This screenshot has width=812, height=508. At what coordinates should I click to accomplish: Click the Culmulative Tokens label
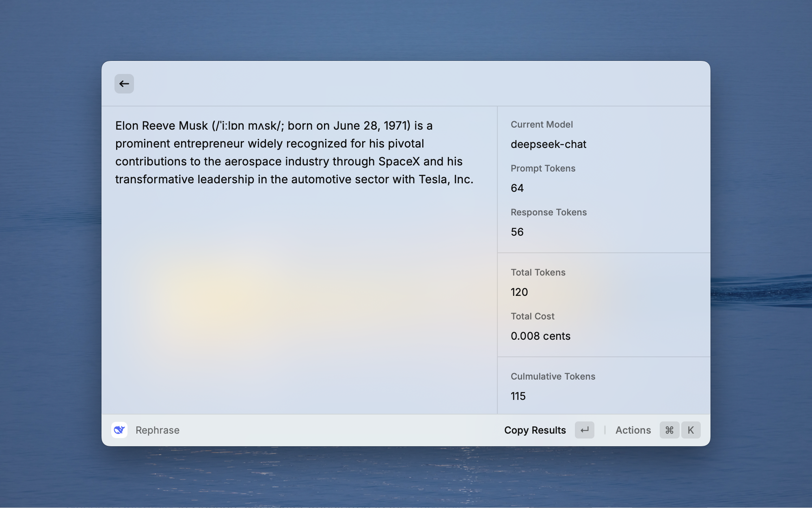click(553, 376)
